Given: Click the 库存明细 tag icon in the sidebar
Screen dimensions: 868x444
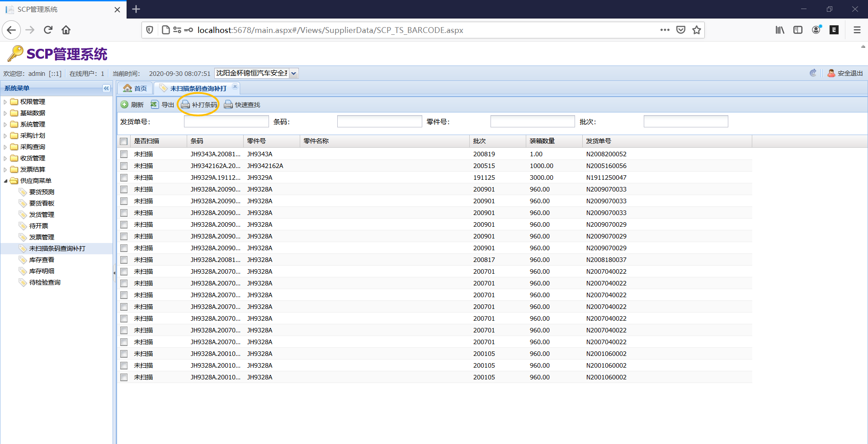Looking at the screenshot, I should [23, 271].
